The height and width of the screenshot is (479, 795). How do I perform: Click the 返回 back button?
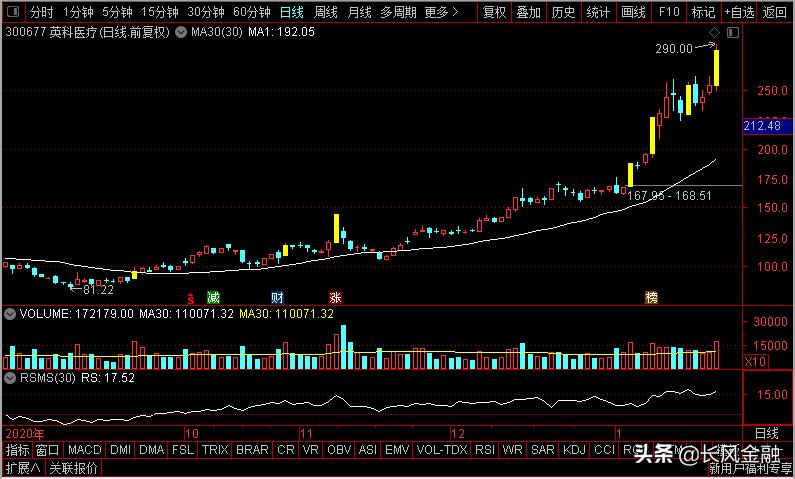click(775, 12)
